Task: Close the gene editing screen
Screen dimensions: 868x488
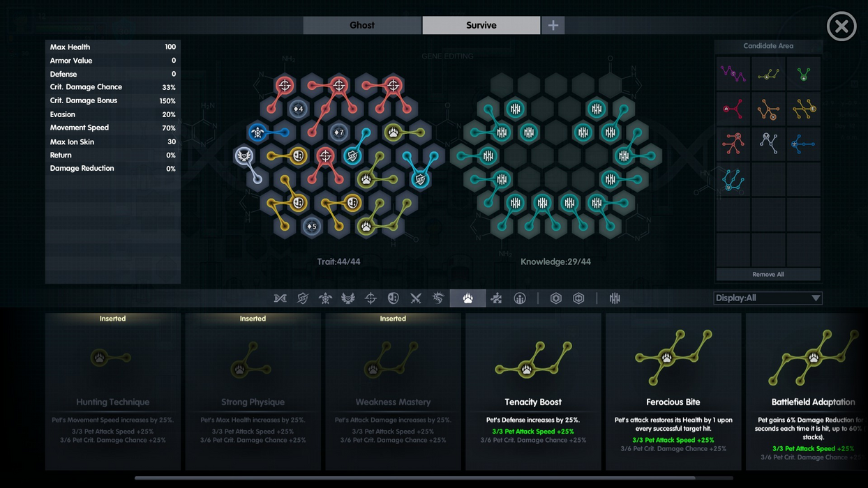Action: (x=841, y=26)
